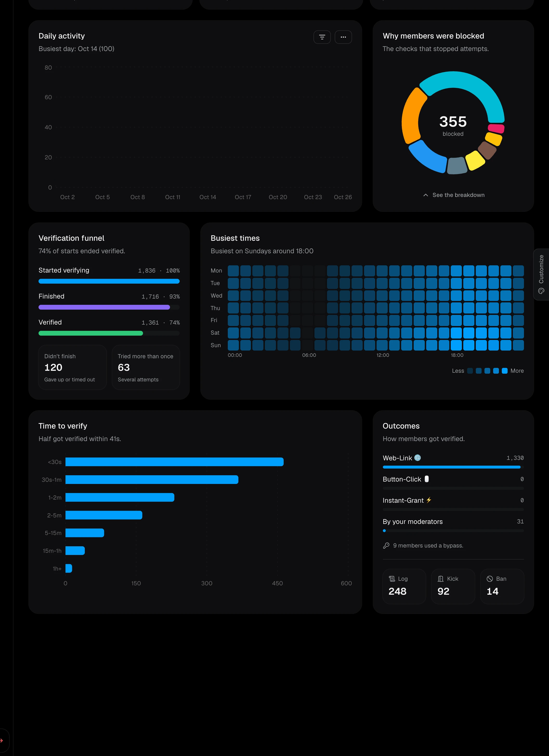Click the green Verified progress bar

pyautogui.click(x=91, y=333)
